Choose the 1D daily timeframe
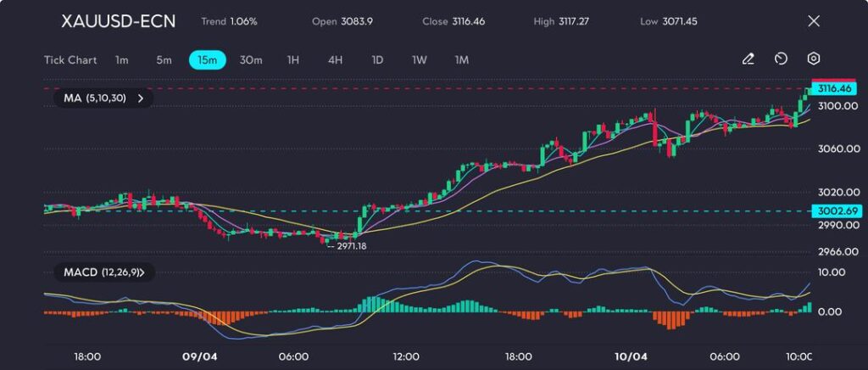Viewport: 868px width, 370px height. [378, 60]
